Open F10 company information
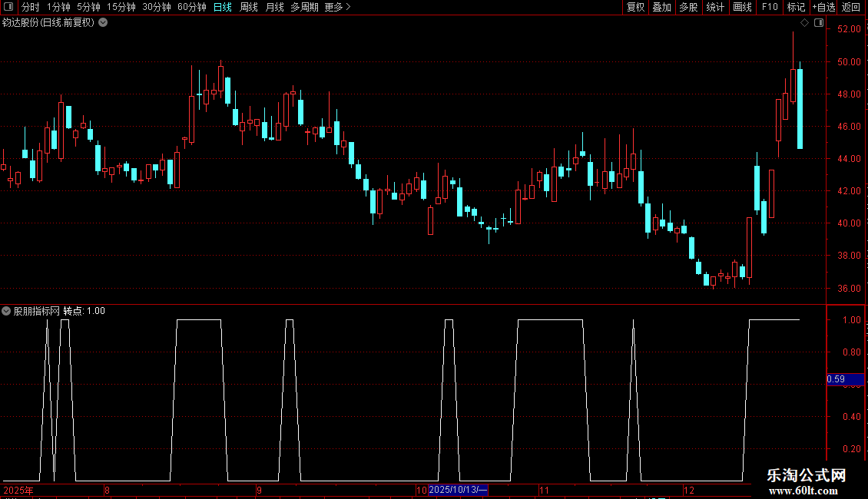This screenshot has height=499, width=868. pos(770,7)
